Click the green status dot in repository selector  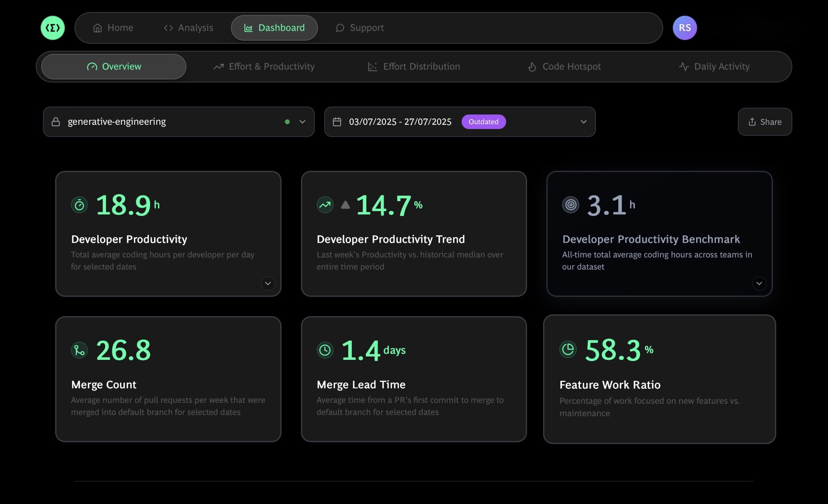(x=287, y=122)
